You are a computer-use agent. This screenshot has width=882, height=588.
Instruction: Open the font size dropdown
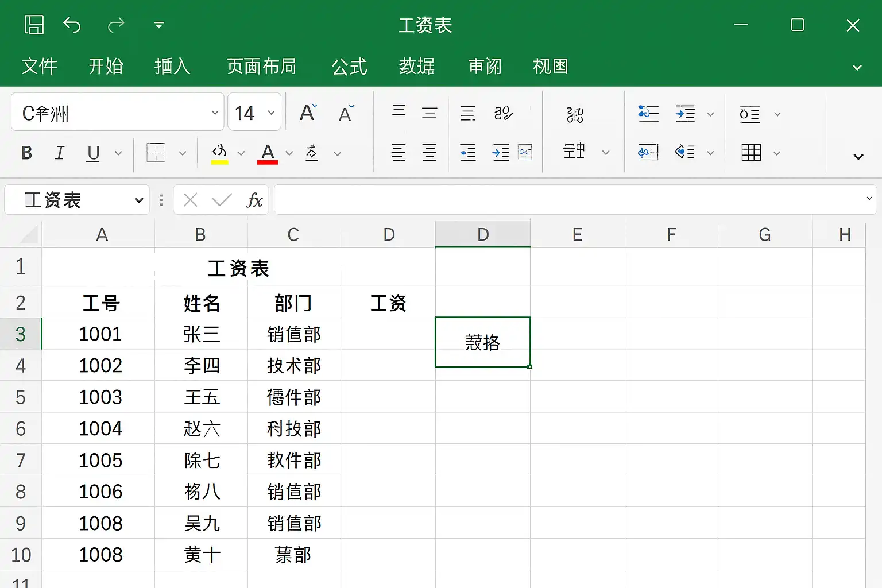[x=270, y=111]
